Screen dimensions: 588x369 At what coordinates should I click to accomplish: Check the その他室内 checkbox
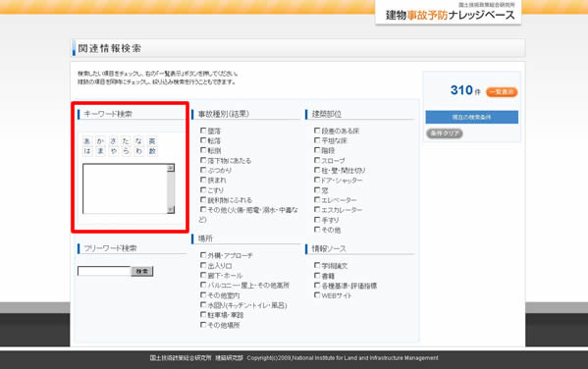click(203, 294)
